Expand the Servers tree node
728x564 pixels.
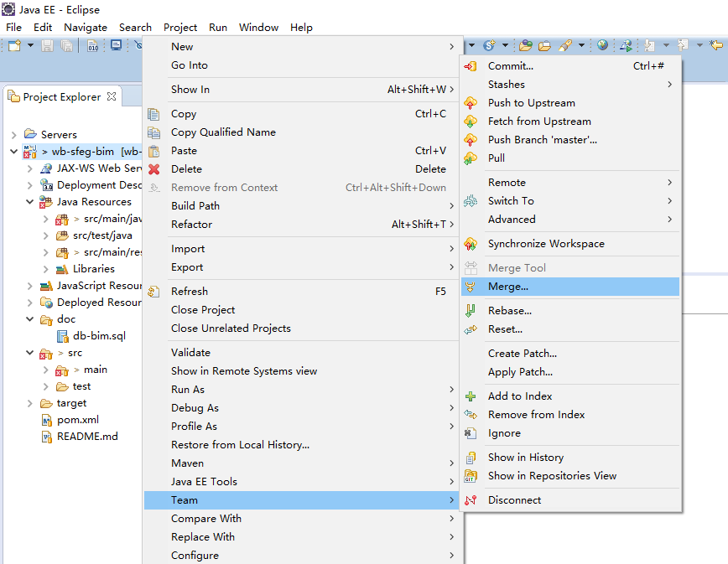coord(14,135)
